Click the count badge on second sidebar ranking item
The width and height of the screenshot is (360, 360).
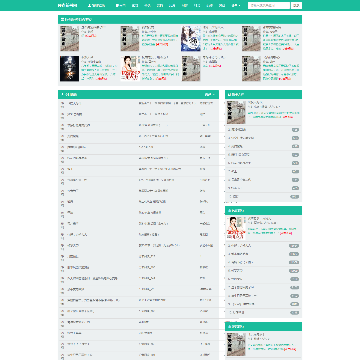[295, 138]
